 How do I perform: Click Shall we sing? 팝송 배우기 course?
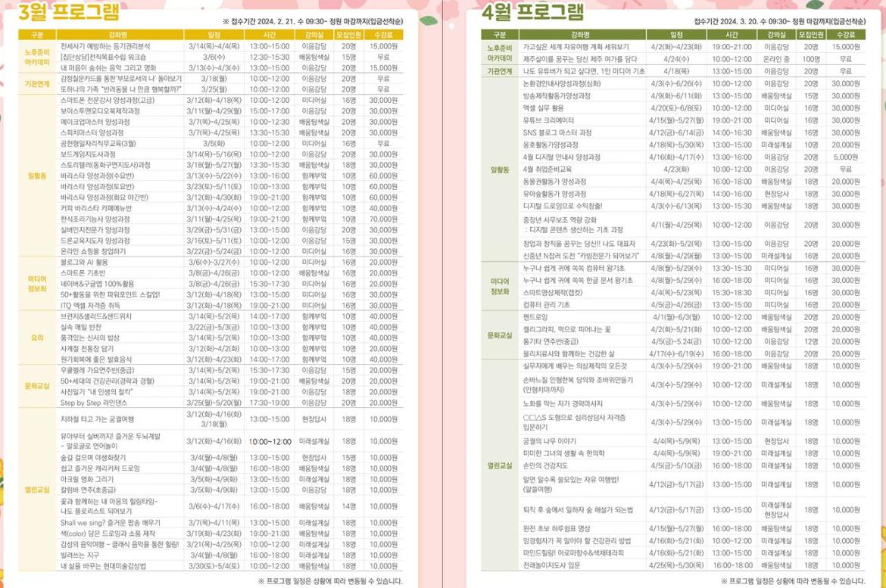(110, 523)
